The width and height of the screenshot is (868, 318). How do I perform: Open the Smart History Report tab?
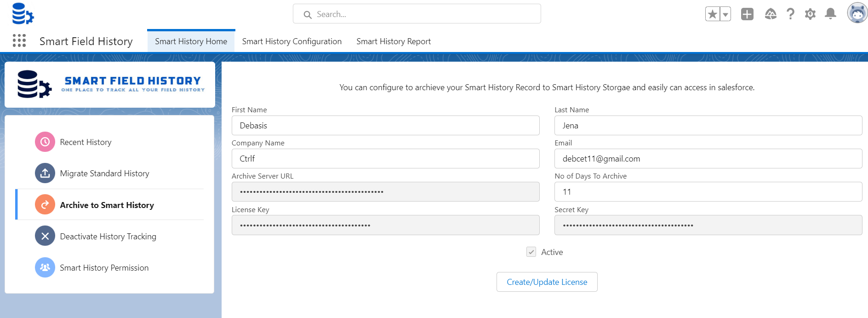[393, 41]
